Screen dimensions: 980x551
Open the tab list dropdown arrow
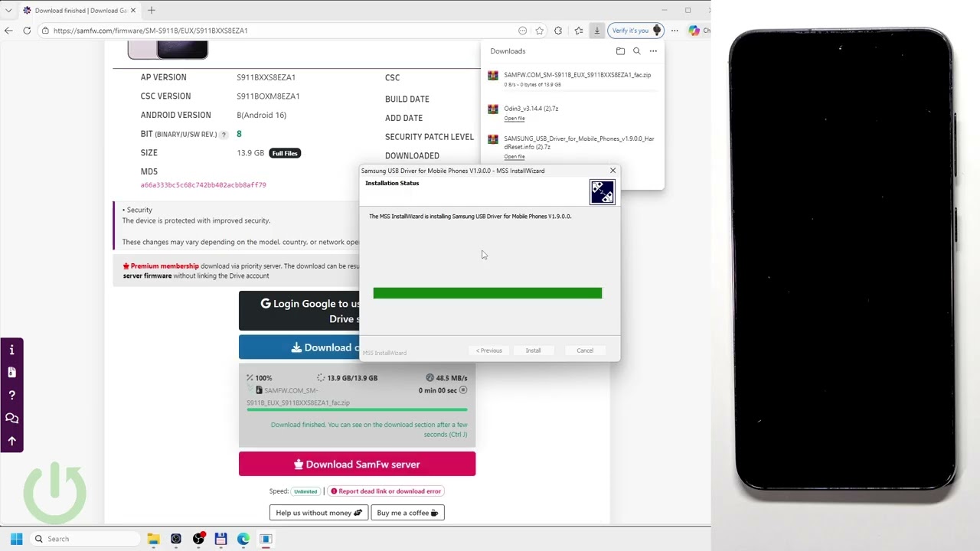pos(8,11)
